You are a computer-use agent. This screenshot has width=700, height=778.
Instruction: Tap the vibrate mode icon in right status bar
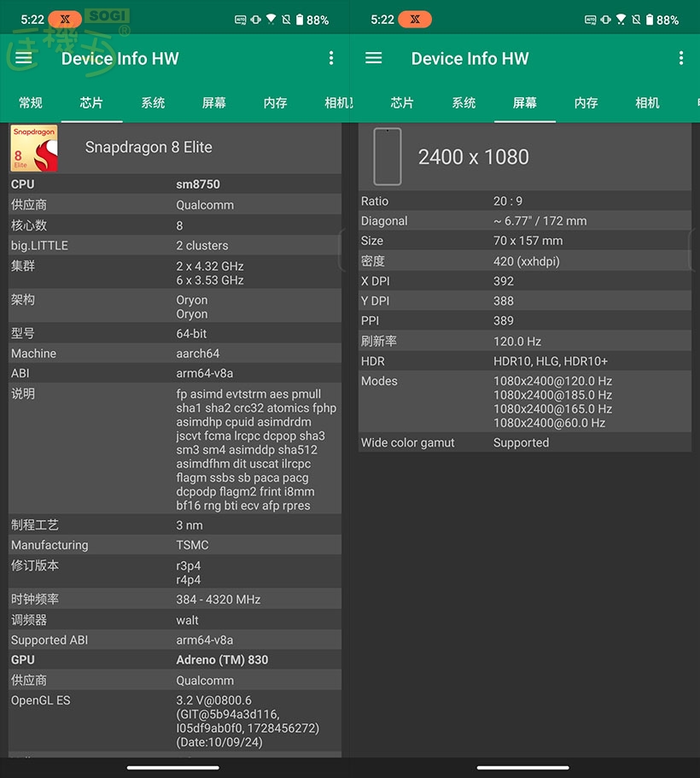tap(606, 20)
